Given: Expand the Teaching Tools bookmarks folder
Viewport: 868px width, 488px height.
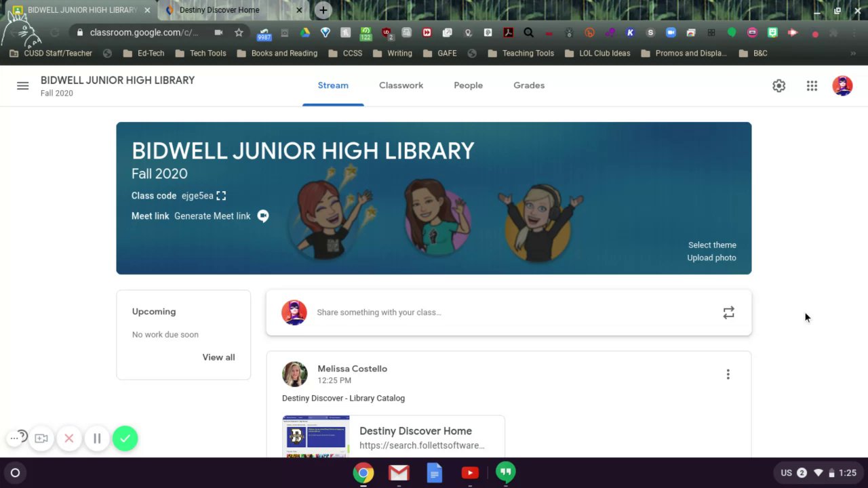Looking at the screenshot, I should point(521,53).
